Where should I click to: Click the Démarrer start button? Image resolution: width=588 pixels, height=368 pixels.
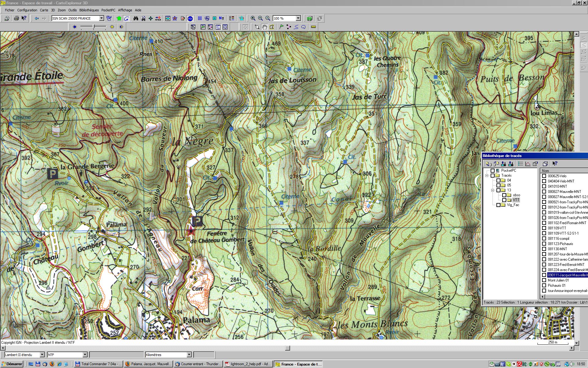(x=12, y=364)
